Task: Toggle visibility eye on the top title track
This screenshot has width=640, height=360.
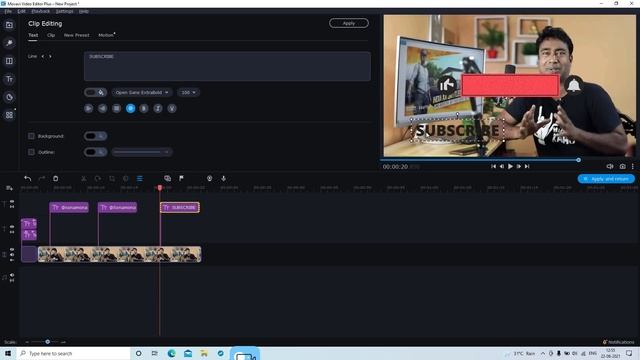Action: coord(12,202)
